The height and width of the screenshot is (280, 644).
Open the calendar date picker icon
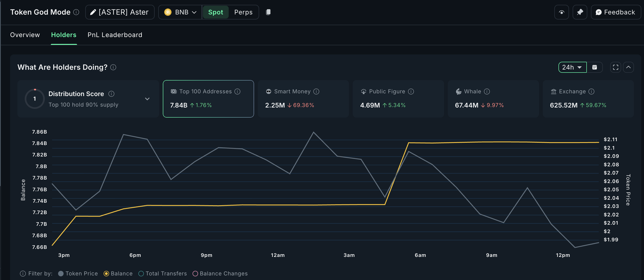[x=595, y=67]
